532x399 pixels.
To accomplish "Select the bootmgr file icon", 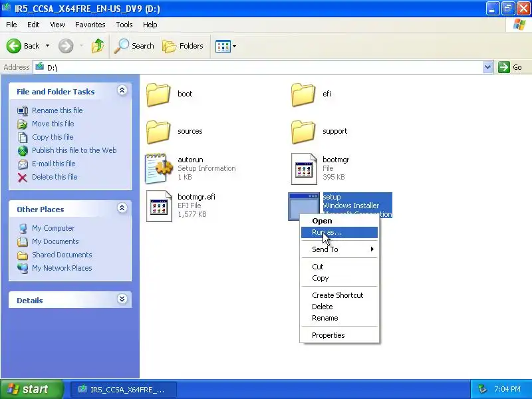I will coord(304,169).
